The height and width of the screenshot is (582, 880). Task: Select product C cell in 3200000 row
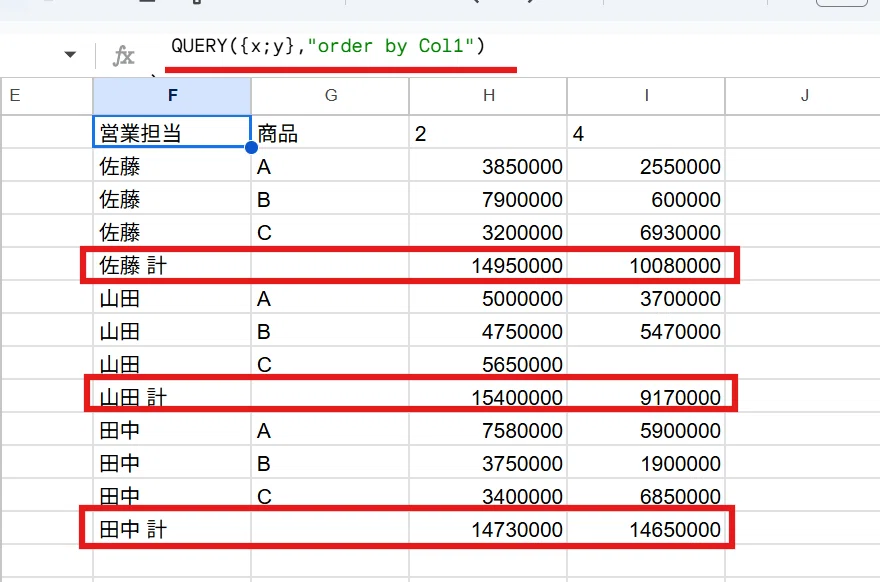pyautogui.click(x=331, y=231)
